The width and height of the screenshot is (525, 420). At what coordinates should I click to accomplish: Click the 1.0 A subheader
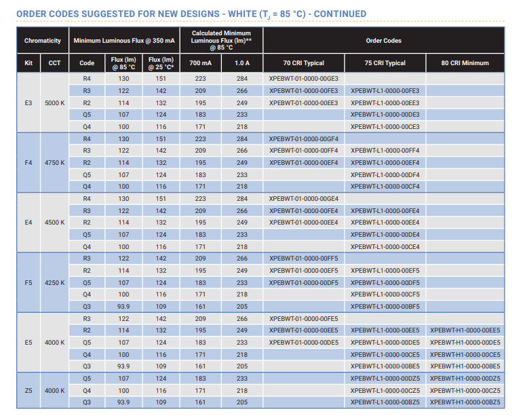pos(242,63)
